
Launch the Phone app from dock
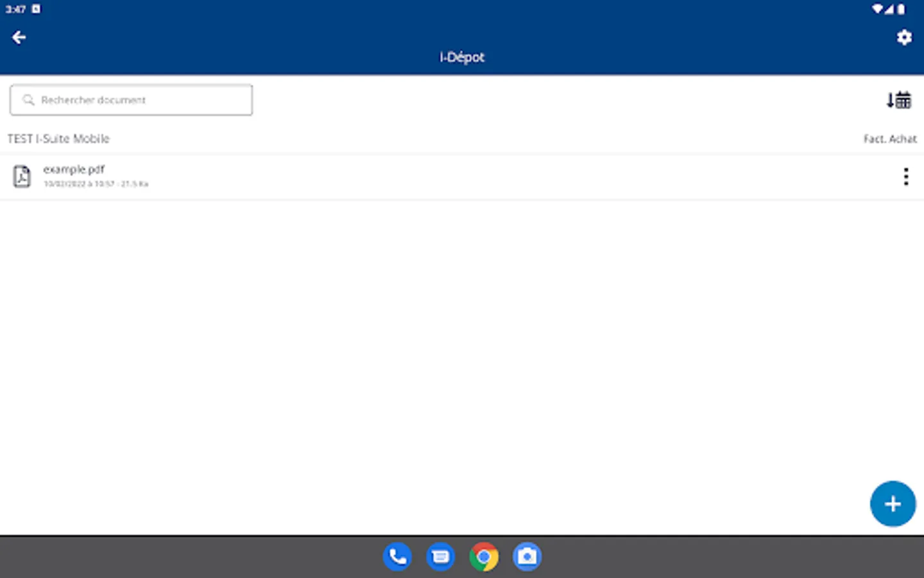coord(397,557)
